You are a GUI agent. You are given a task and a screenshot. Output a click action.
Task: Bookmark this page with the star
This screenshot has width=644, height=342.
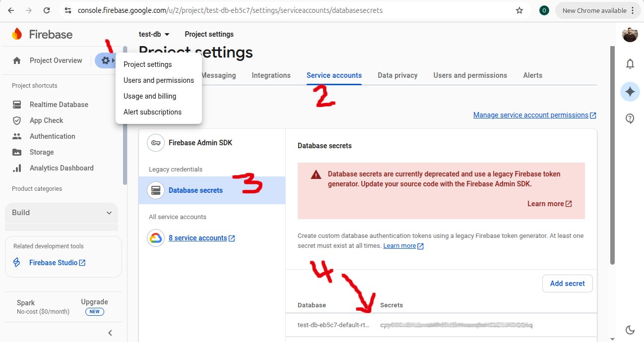point(519,10)
